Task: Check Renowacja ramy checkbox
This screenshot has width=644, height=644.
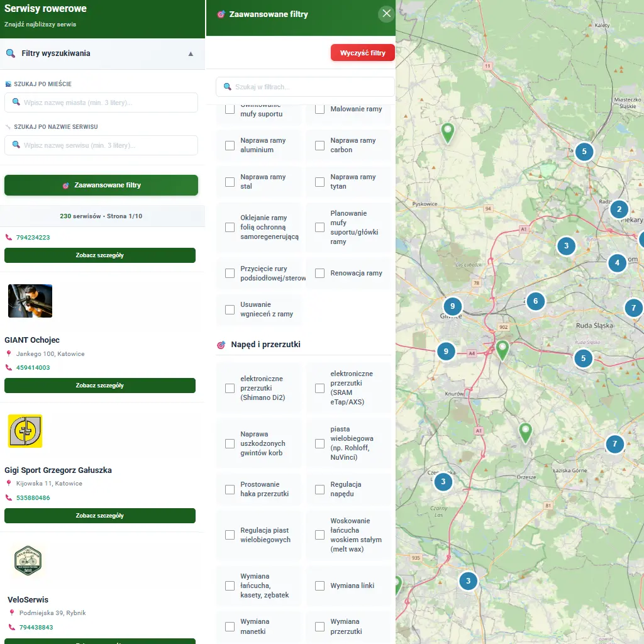Action: (x=319, y=273)
